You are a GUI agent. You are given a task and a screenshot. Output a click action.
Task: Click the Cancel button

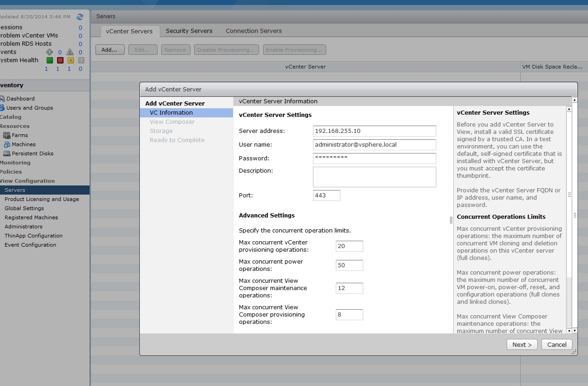556,345
